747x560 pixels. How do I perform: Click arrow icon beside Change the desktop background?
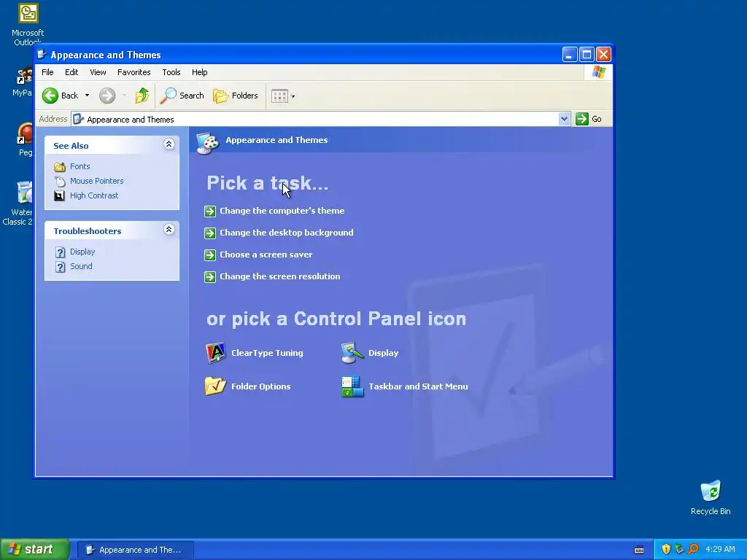pos(210,233)
